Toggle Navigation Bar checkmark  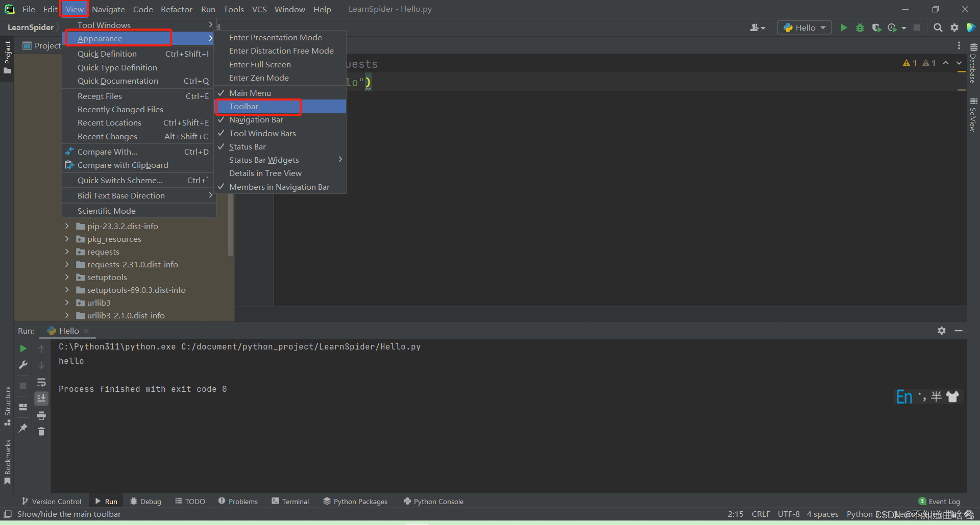280,119
